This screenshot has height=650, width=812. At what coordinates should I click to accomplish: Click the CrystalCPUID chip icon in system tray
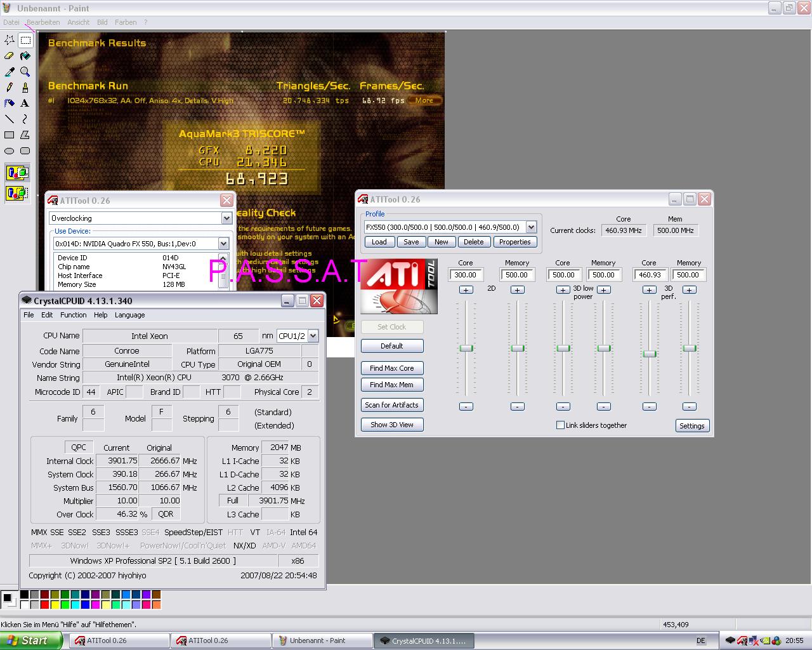coord(730,640)
